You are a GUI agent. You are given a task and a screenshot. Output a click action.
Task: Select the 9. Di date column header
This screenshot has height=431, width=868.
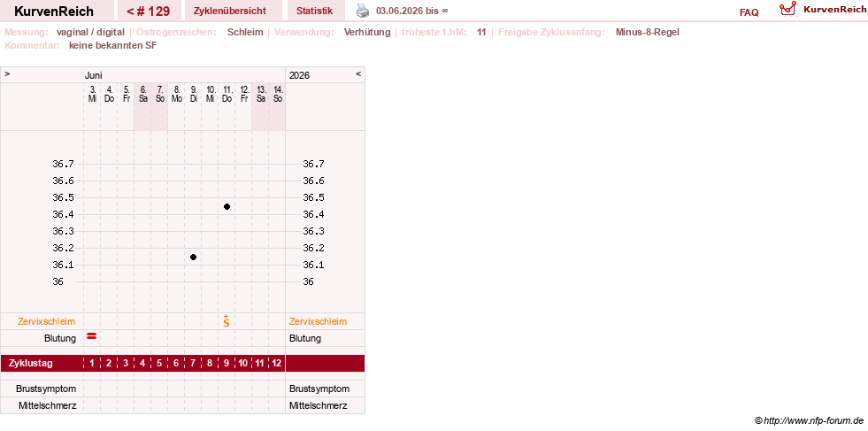point(193,94)
